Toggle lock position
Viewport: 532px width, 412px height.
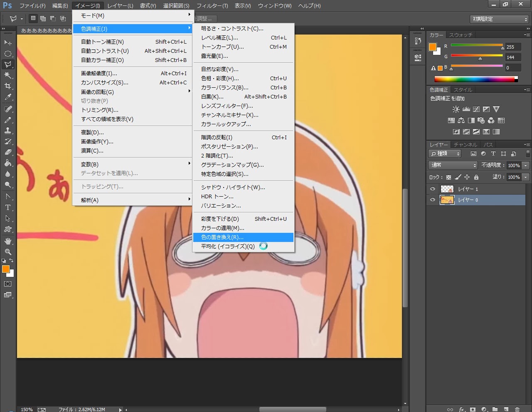pos(467,177)
